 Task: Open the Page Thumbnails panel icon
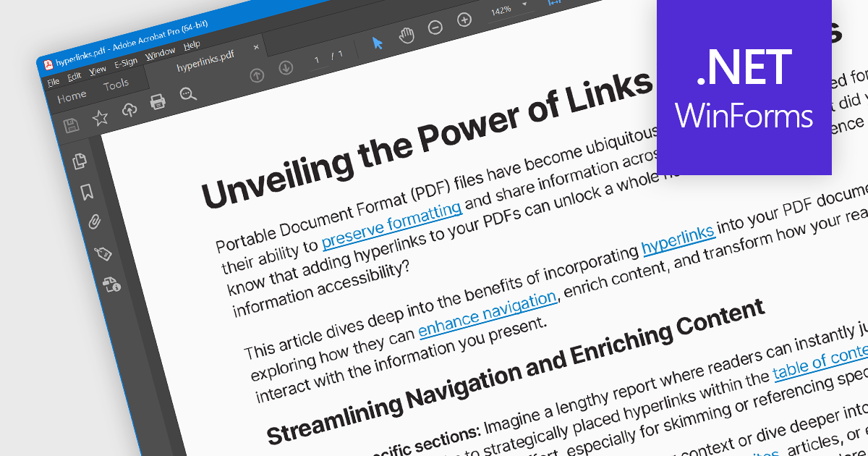pos(80,161)
